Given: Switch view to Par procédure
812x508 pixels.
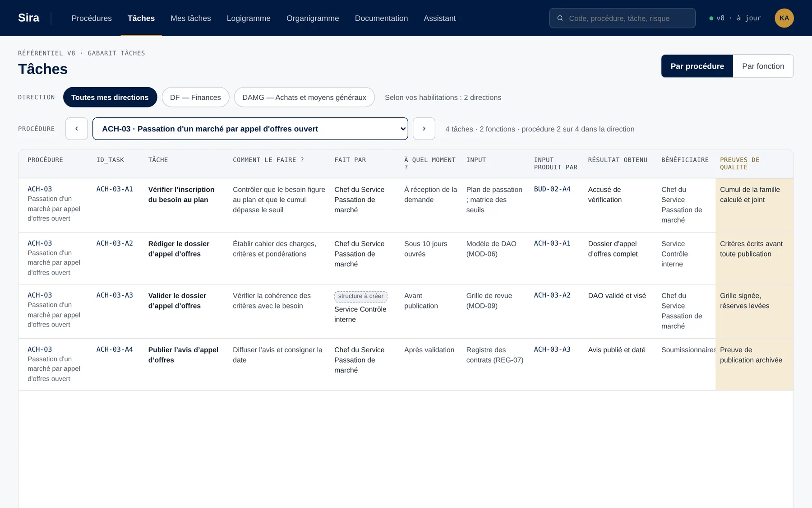Looking at the screenshot, I should coord(697,66).
